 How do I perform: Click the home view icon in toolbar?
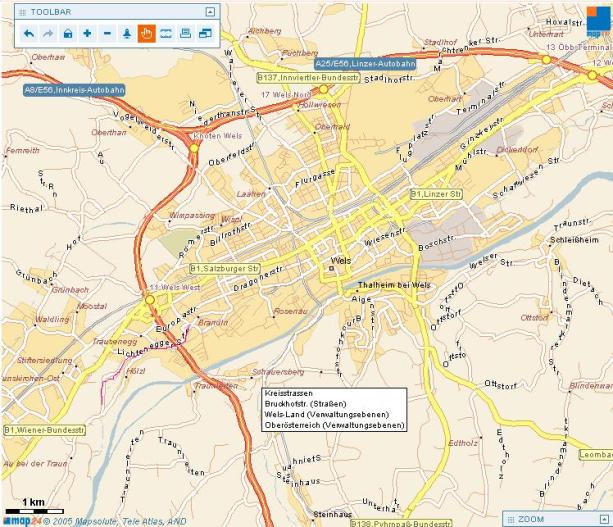point(68,33)
